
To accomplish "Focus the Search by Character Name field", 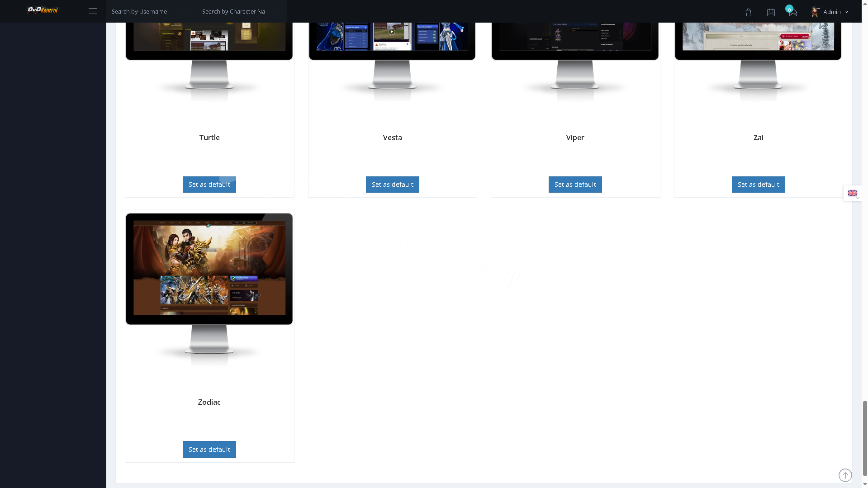I will coord(241,11).
